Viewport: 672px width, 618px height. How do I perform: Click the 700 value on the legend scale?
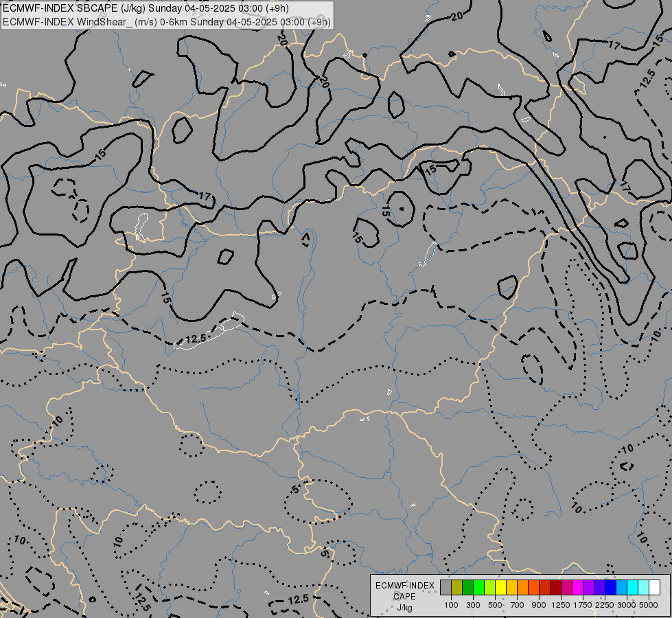coord(518,605)
